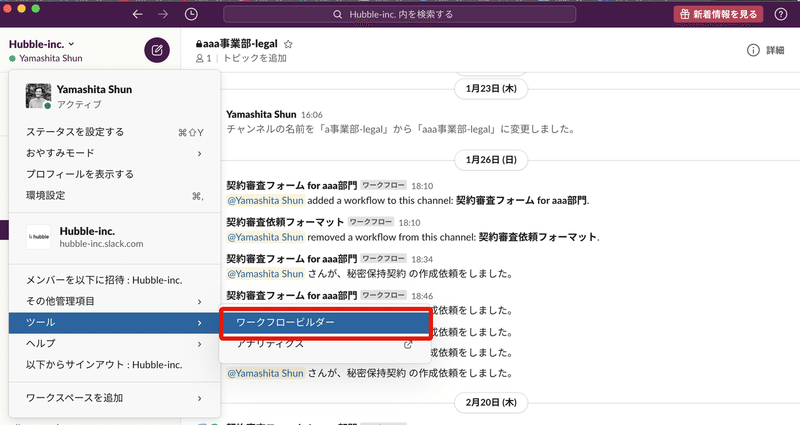Open channel details 詳細 info icon
The width and height of the screenshot is (800, 425).
pos(765,50)
